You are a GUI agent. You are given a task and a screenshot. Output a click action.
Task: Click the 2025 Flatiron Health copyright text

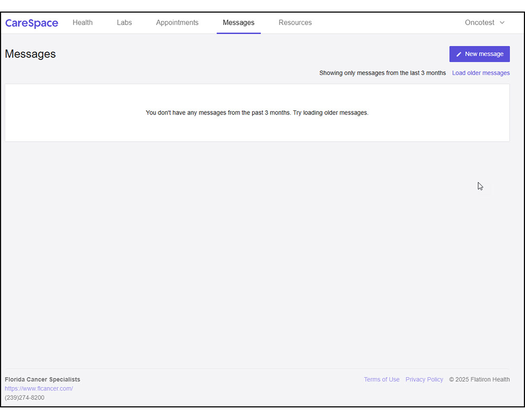point(479,379)
